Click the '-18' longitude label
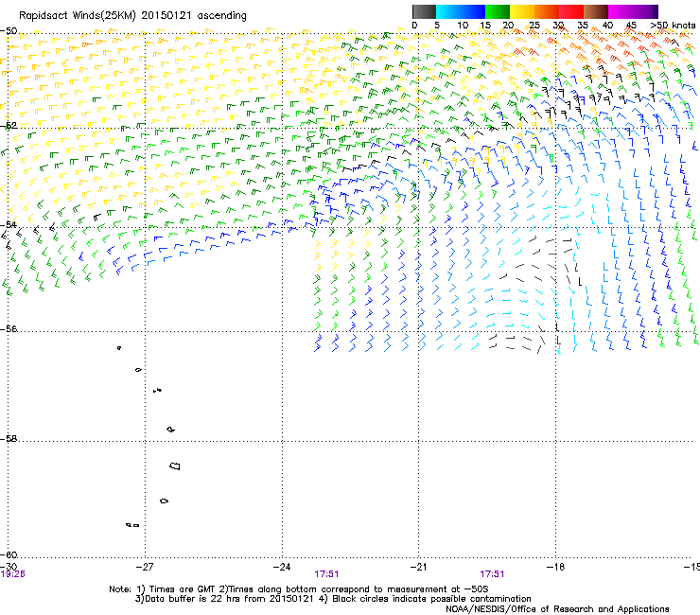The image size is (700, 615). [555, 567]
